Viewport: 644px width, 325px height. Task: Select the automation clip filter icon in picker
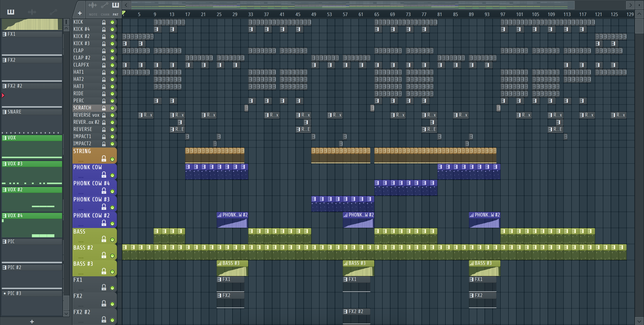(53, 12)
